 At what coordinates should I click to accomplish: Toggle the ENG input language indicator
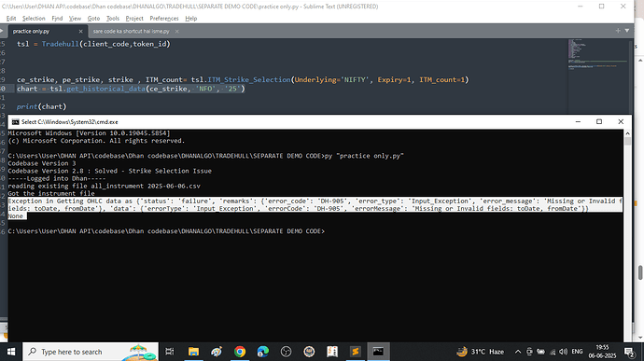click(x=577, y=352)
